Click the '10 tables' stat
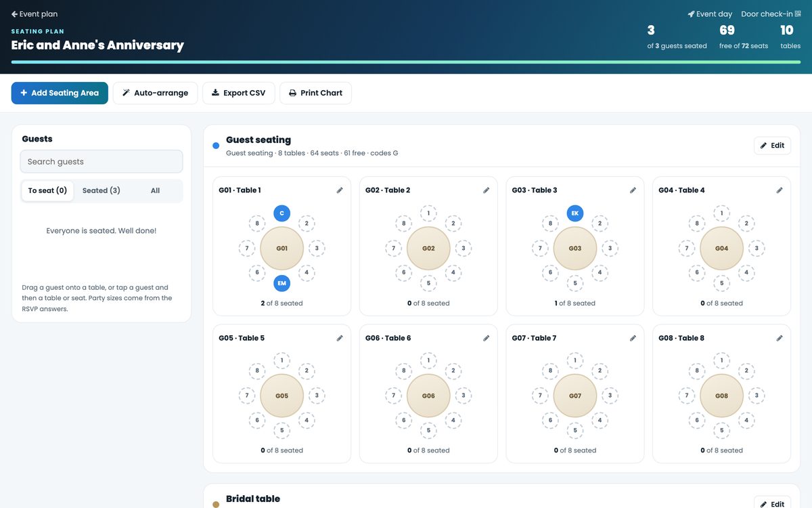 (x=790, y=37)
